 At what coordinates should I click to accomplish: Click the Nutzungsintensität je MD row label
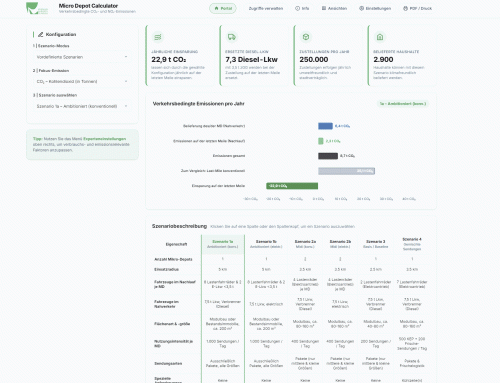click(x=175, y=344)
